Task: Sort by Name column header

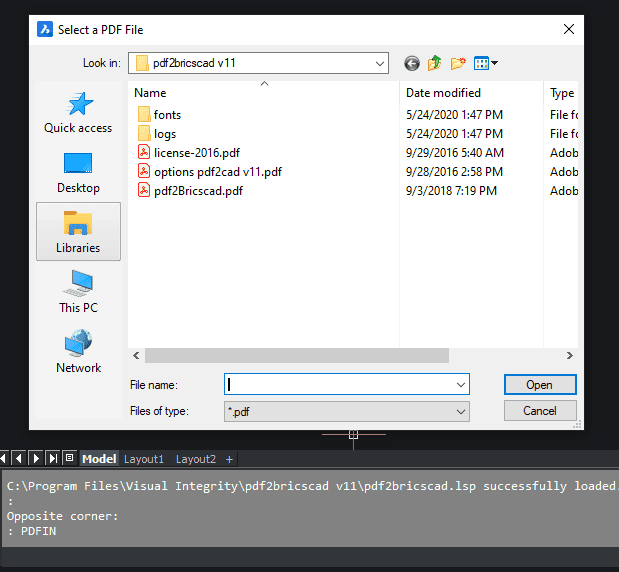Action: (x=264, y=93)
